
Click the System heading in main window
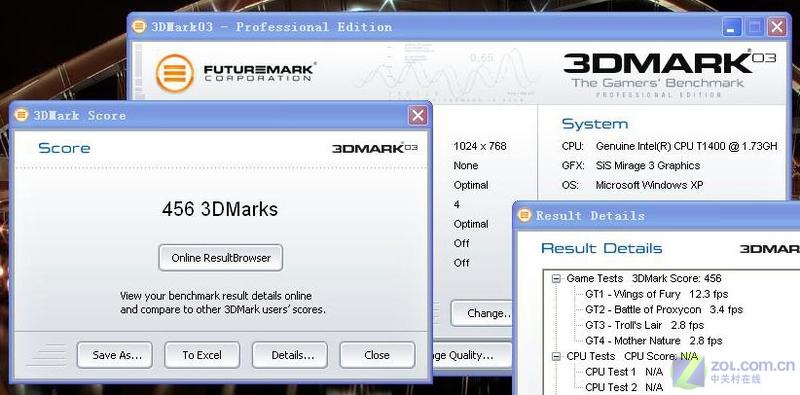pyautogui.click(x=594, y=124)
